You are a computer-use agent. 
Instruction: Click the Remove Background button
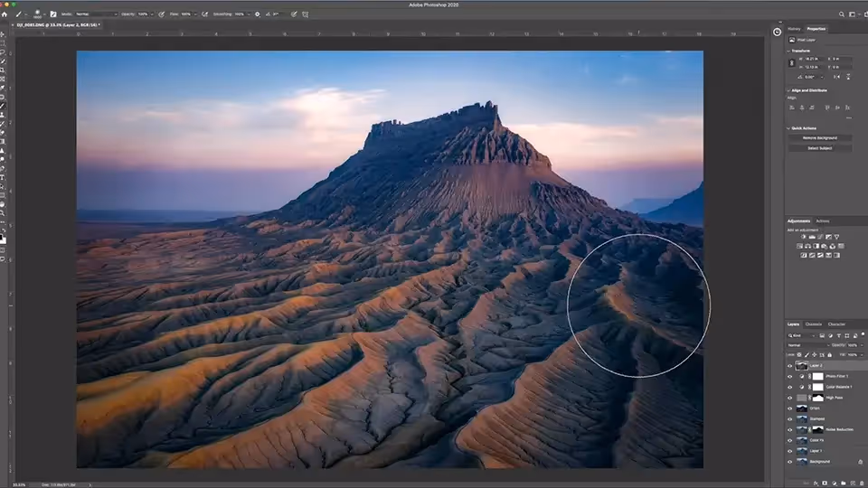tap(820, 137)
